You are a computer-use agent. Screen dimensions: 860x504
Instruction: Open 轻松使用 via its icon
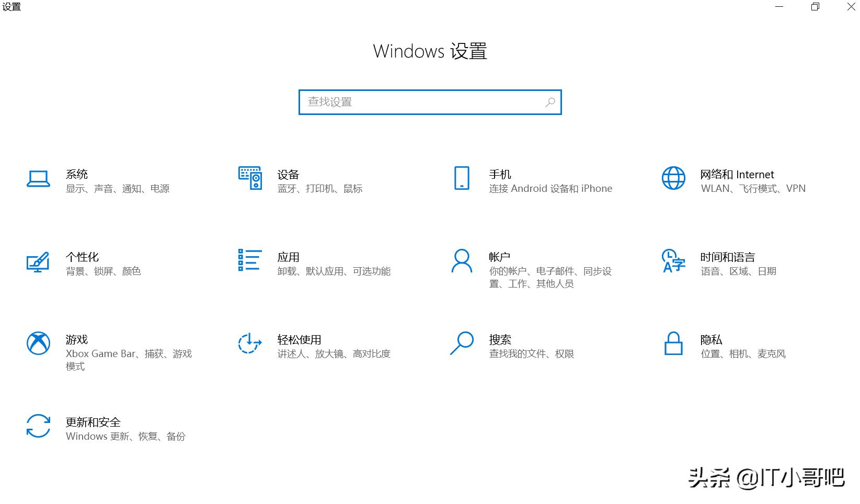(249, 344)
